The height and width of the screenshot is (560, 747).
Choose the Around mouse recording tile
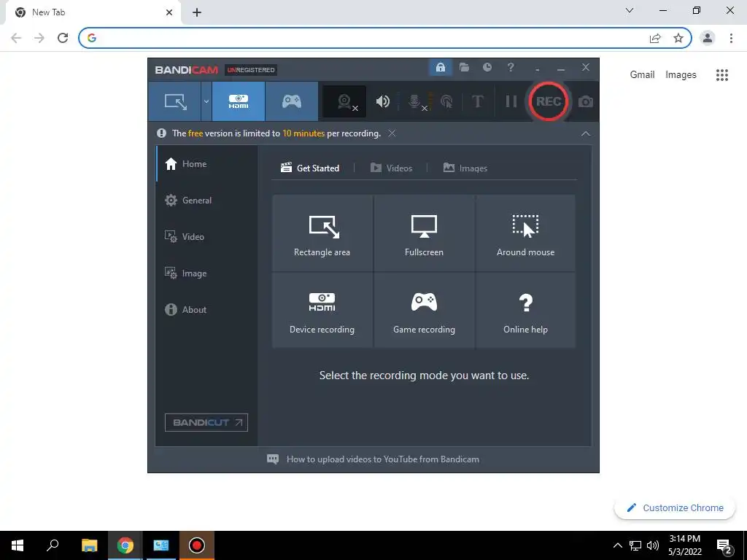tap(525, 233)
